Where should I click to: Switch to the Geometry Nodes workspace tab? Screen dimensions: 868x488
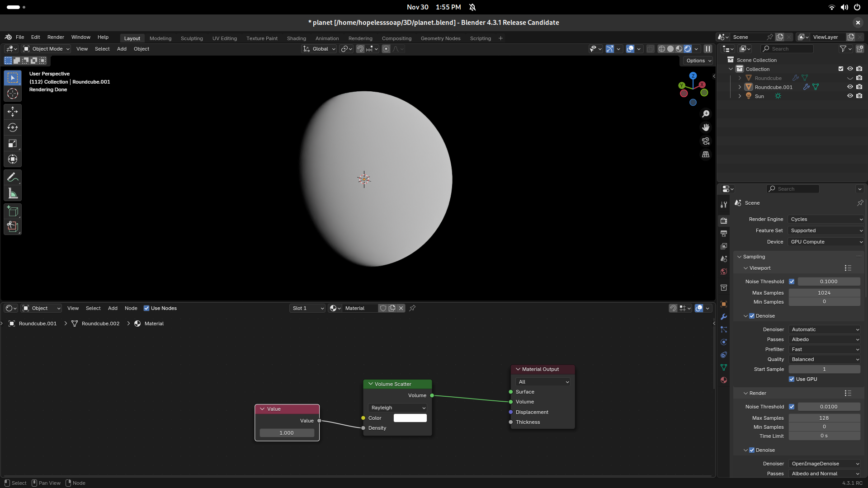pyautogui.click(x=440, y=38)
